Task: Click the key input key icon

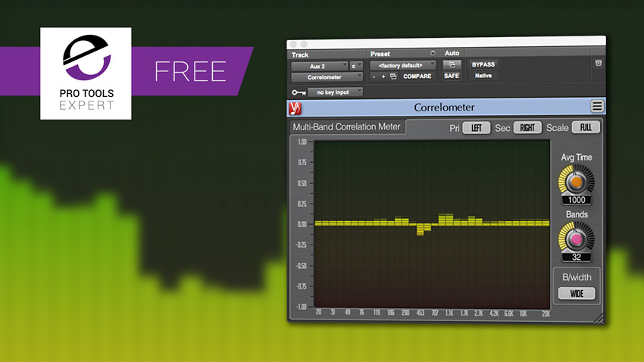Action: click(x=299, y=92)
